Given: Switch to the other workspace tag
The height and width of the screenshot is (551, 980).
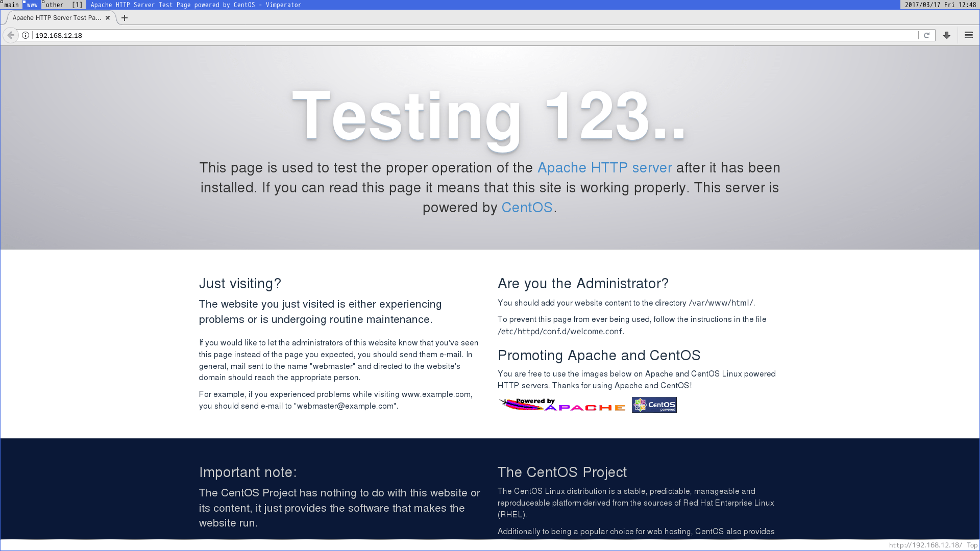Looking at the screenshot, I should pos(54,5).
